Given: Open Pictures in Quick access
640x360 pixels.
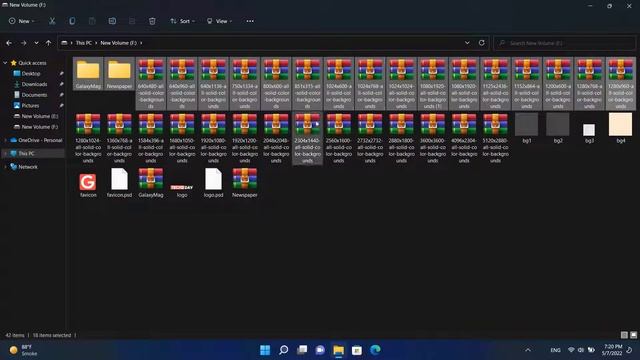Looking at the screenshot, I should coord(31,105).
